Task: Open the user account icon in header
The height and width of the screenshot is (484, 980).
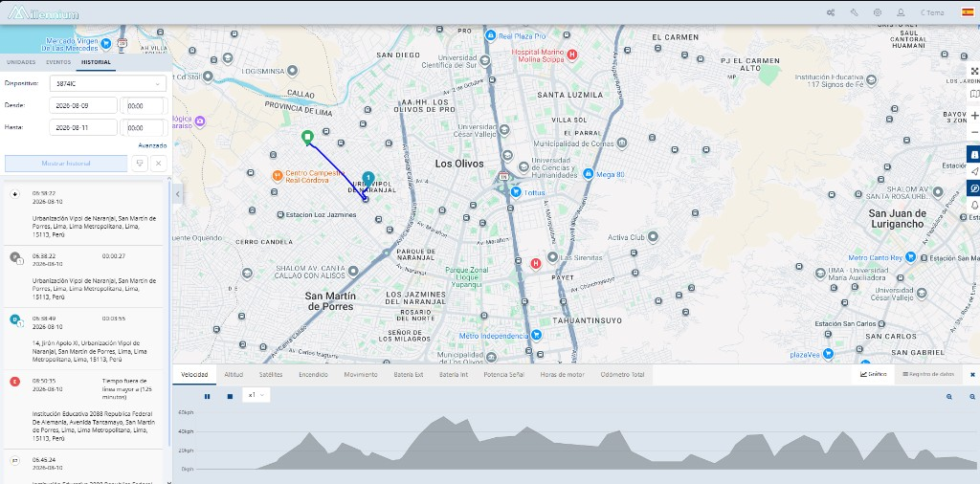Action: (x=901, y=12)
